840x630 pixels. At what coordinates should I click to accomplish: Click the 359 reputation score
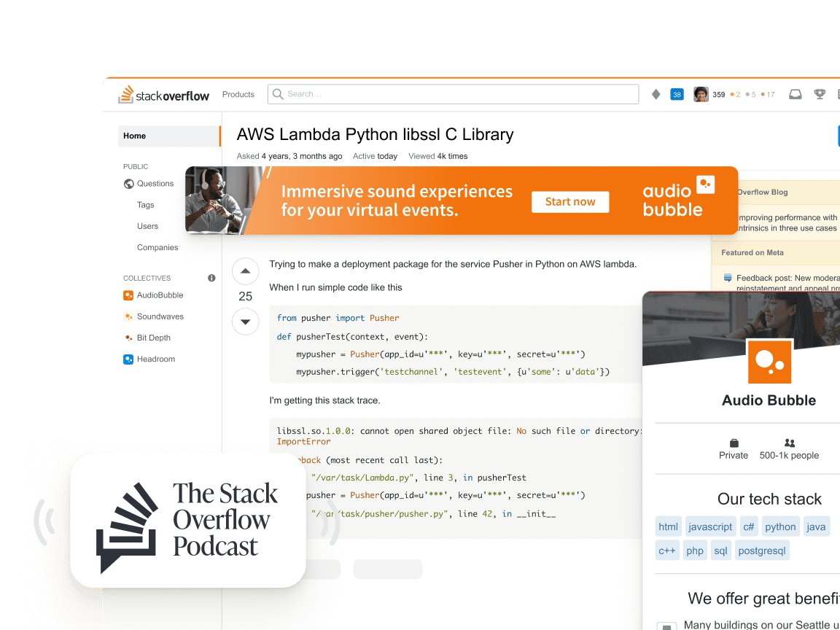pyautogui.click(x=718, y=95)
